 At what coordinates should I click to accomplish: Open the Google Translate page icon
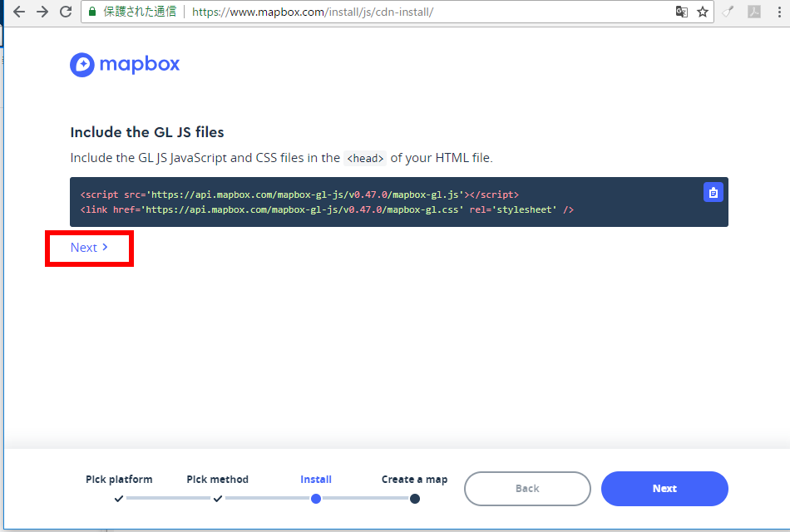[682, 12]
